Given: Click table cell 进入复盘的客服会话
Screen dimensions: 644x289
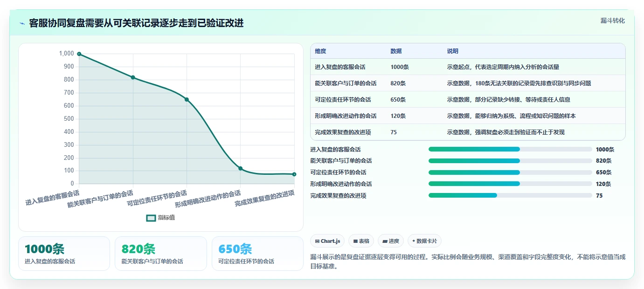Looking at the screenshot, I should pyautogui.click(x=340, y=67).
